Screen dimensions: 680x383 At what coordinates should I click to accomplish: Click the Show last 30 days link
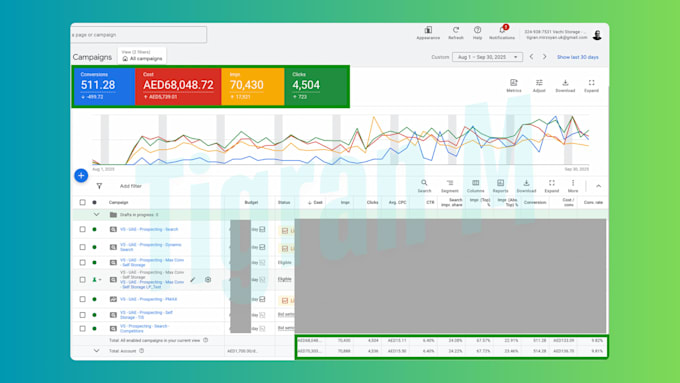[x=578, y=57]
